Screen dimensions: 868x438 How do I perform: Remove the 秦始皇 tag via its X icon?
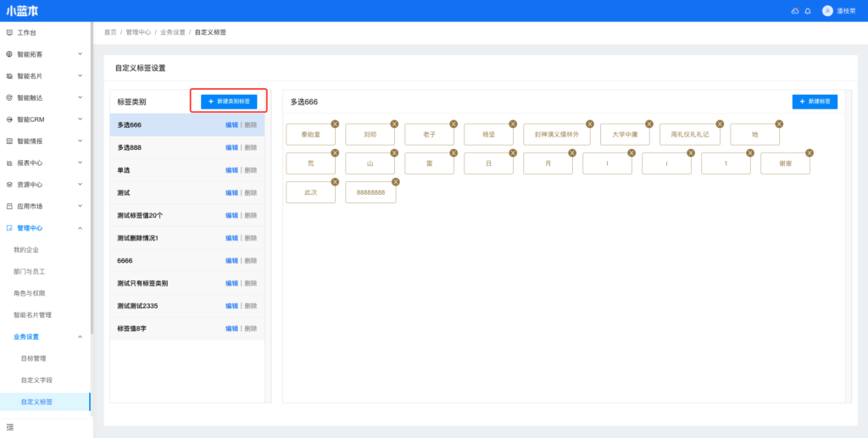coord(335,124)
